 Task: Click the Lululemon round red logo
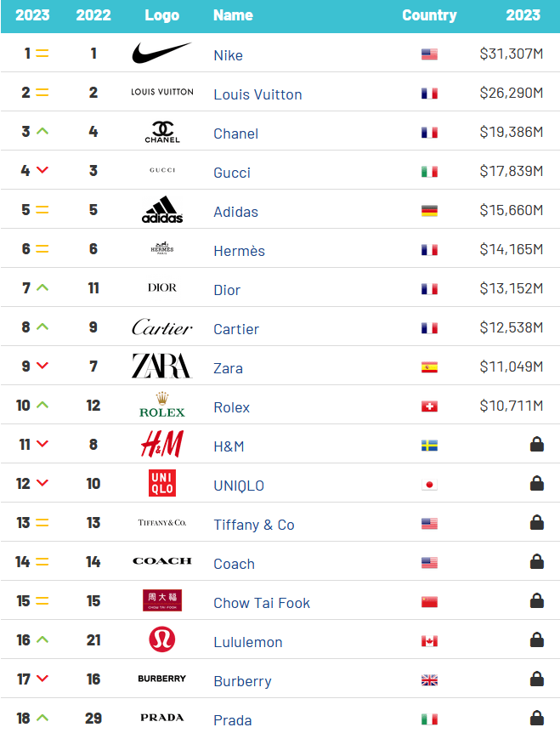(162, 639)
